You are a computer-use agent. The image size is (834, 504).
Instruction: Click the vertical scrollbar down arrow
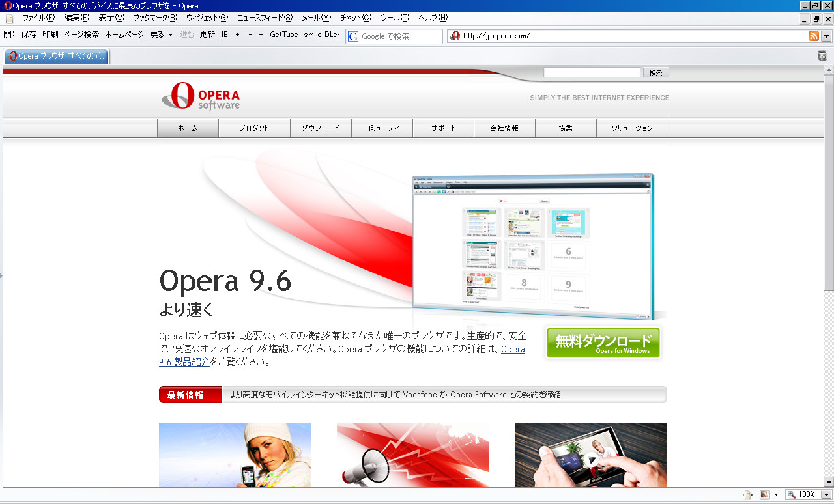tap(829, 483)
